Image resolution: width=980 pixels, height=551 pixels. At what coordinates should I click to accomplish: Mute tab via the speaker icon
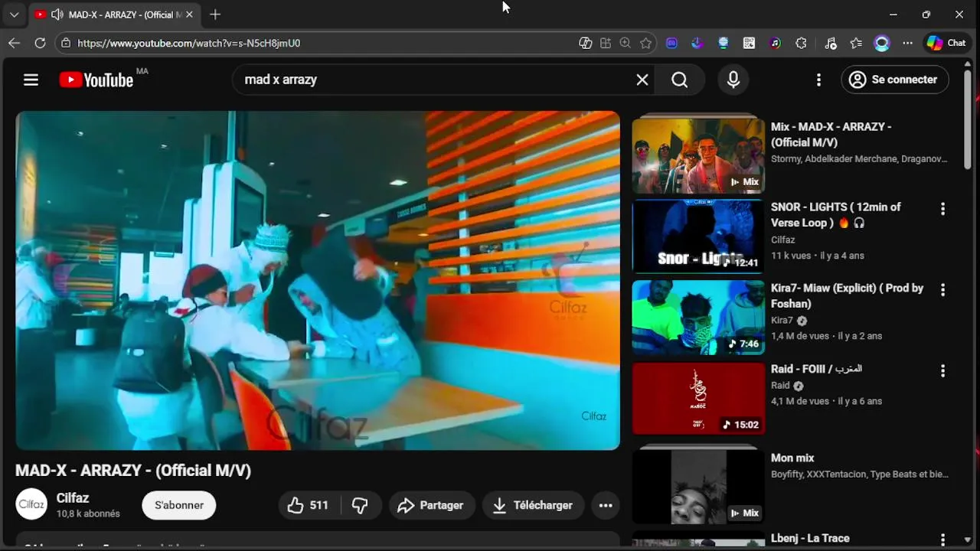click(57, 15)
